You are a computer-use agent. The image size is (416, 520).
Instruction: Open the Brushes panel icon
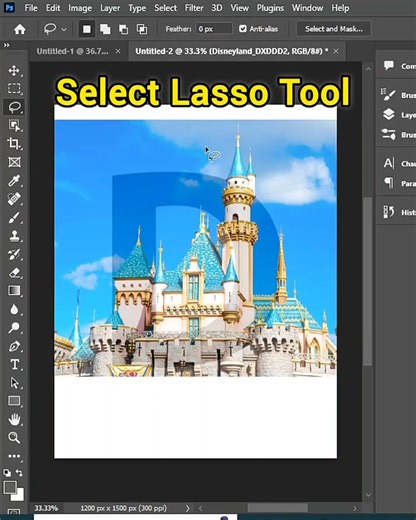click(x=389, y=95)
